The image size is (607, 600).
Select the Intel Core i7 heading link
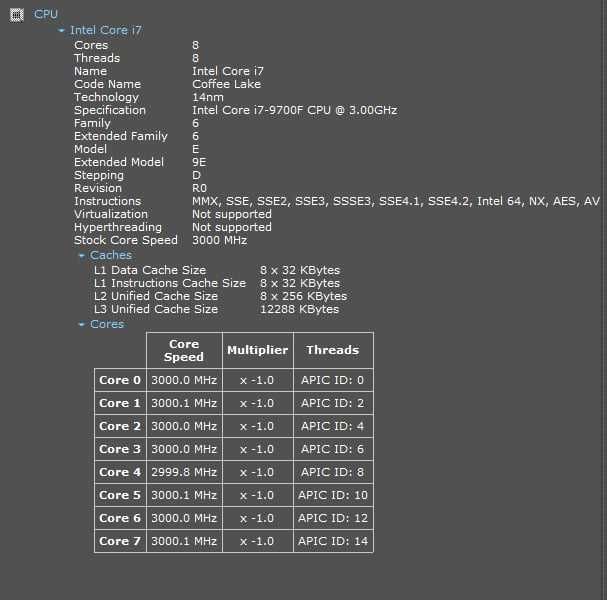click(106, 30)
